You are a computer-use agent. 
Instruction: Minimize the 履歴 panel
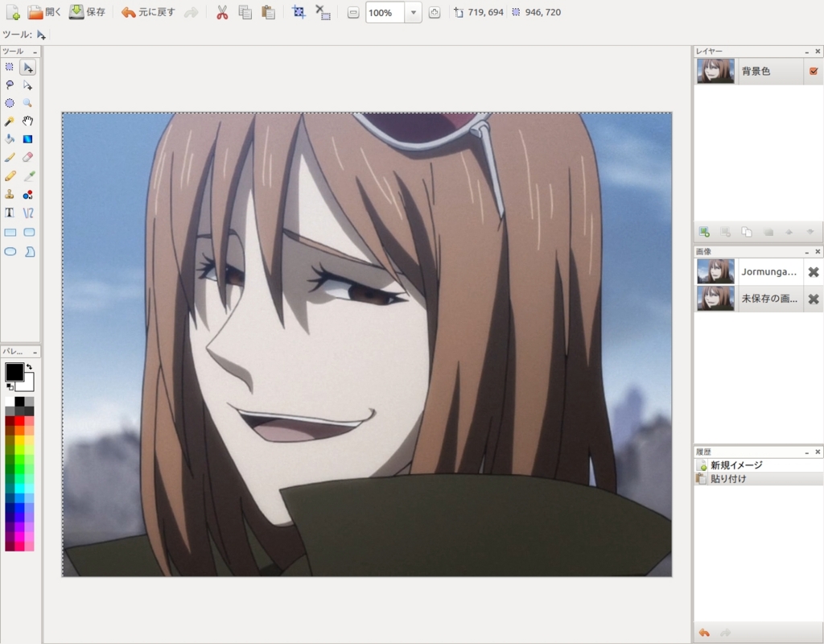pos(806,452)
